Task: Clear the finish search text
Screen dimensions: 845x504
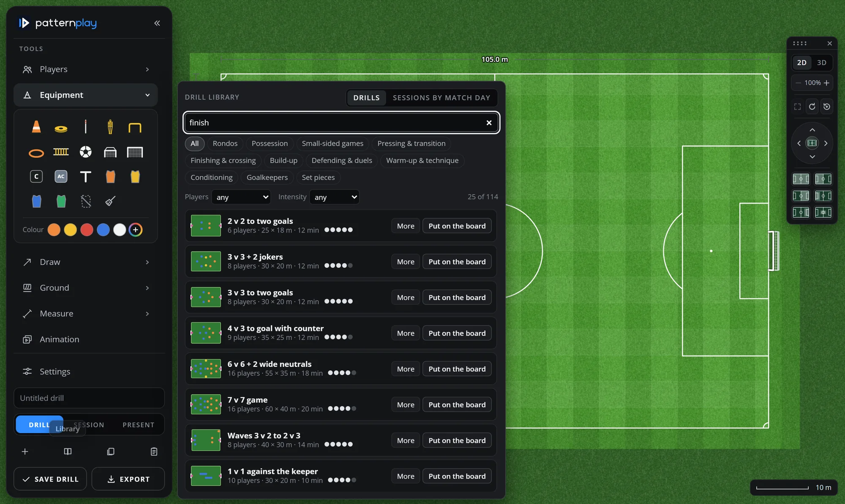Action: 489,123
